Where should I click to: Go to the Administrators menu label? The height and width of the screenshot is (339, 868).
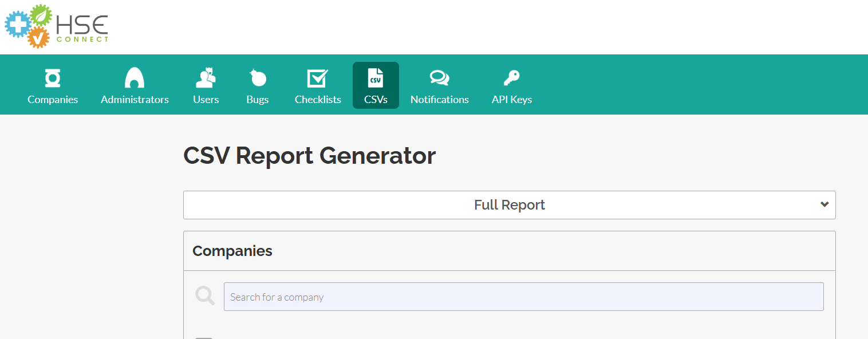(135, 100)
